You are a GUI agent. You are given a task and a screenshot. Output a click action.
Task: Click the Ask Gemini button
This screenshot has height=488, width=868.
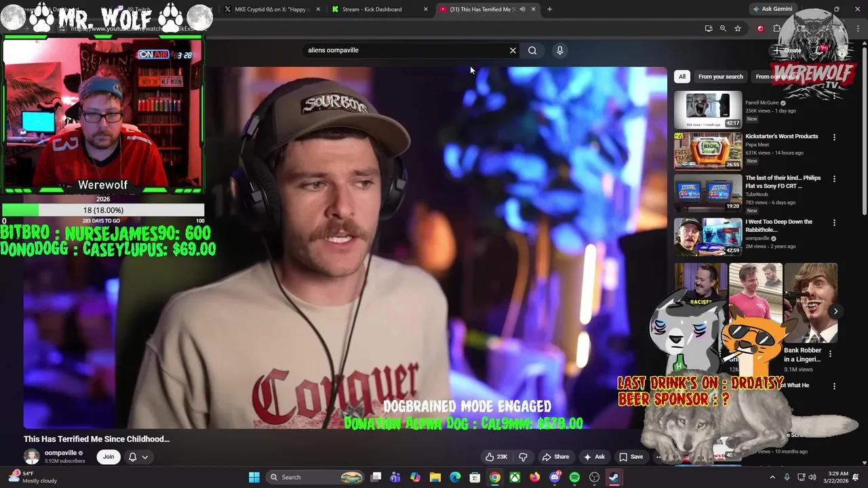[x=772, y=9]
